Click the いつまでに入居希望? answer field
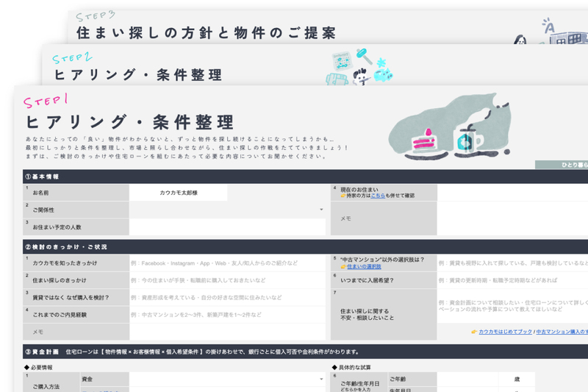 click(512, 280)
